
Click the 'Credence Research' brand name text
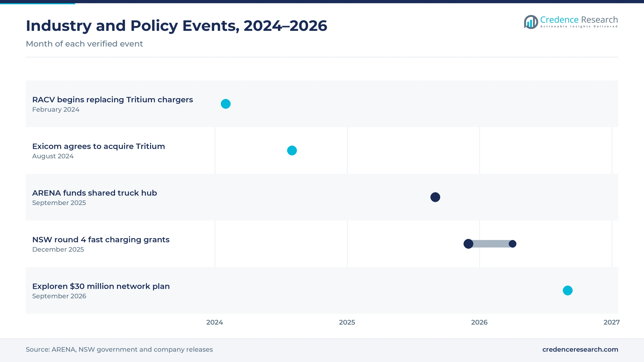click(x=579, y=20)
